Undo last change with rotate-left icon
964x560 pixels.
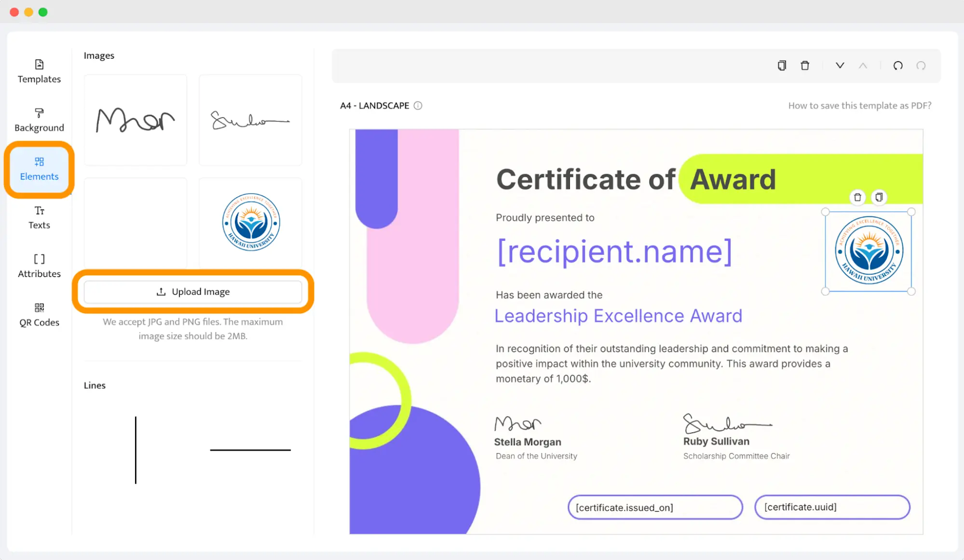tap(898, 65)
